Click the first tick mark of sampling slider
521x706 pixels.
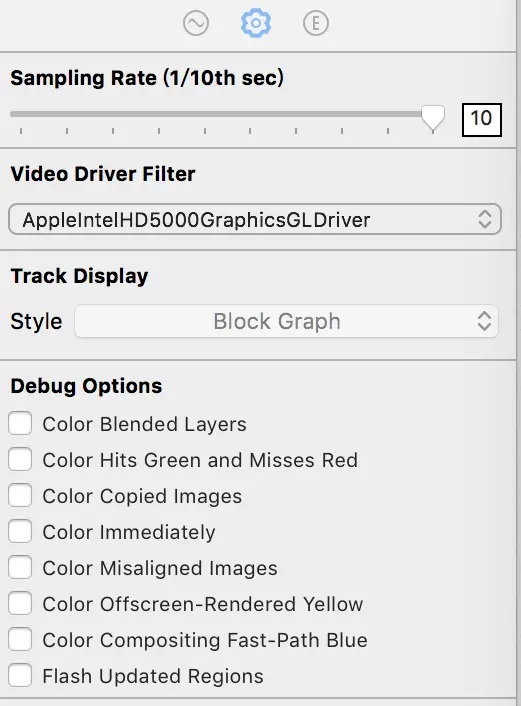pos(21,131)
